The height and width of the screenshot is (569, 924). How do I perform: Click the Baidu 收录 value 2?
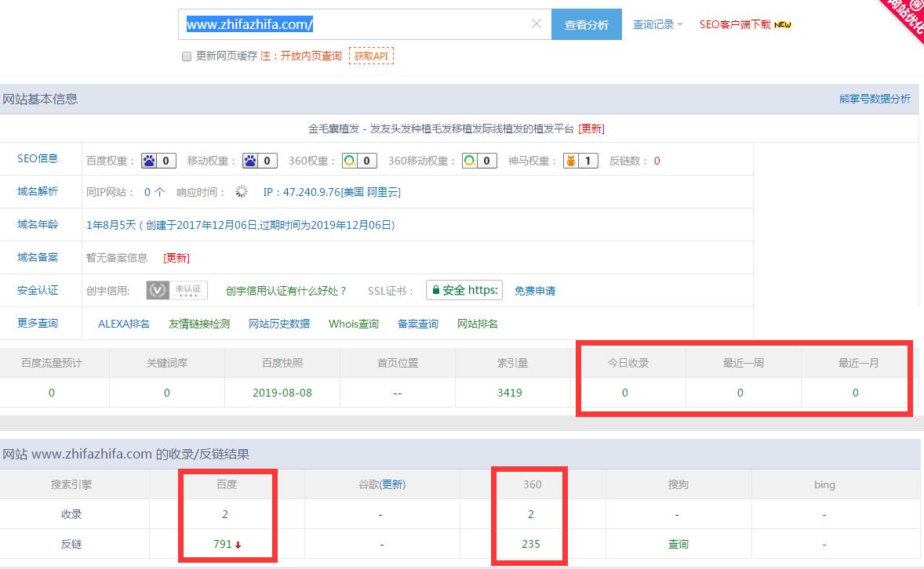tap(225, 515)
